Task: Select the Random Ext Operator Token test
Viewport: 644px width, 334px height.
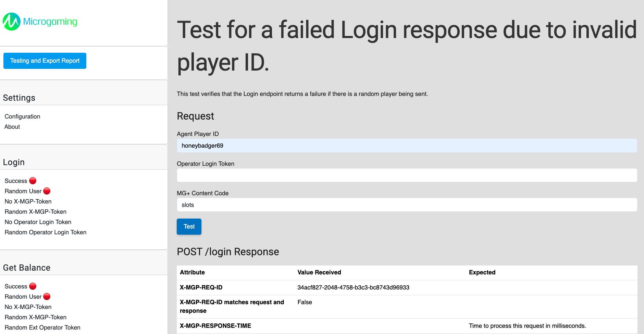Action: (x=42, y=327)
